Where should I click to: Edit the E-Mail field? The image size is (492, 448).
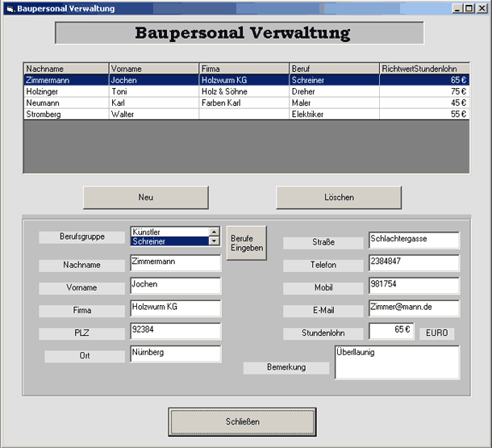413,309
